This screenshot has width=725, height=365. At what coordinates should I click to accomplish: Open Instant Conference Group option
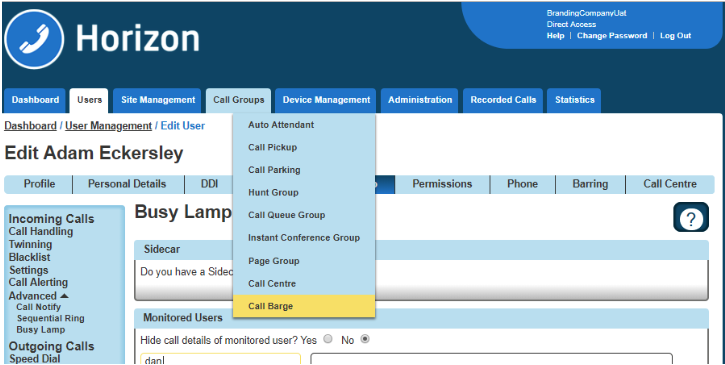pos(304,238)
